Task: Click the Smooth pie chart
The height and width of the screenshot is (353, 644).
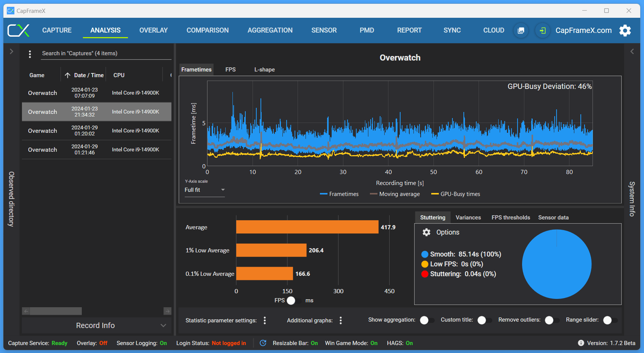Action: 557,264
